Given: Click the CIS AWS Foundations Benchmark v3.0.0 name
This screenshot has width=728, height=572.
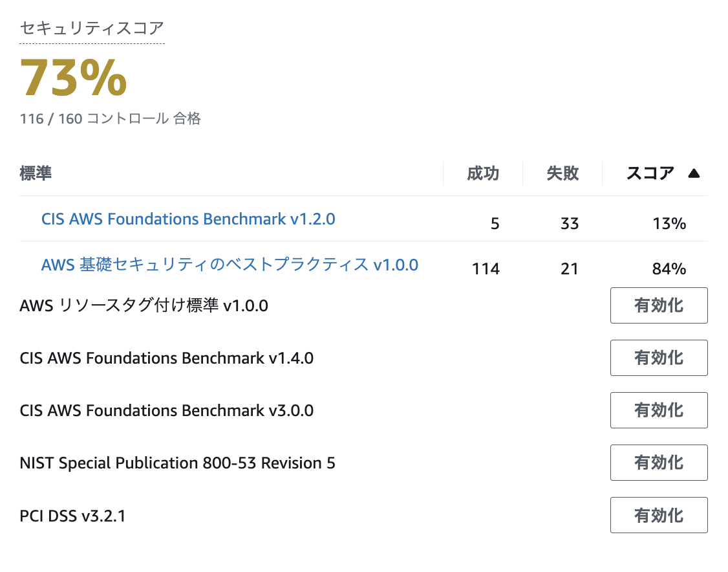Looking at the screenshot, I should point(167,411).
